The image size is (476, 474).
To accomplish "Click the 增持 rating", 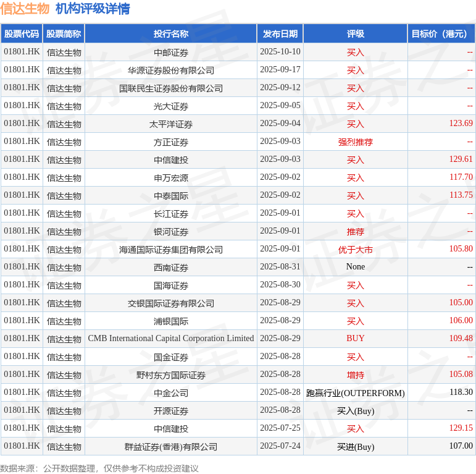I will pos(356,375).
